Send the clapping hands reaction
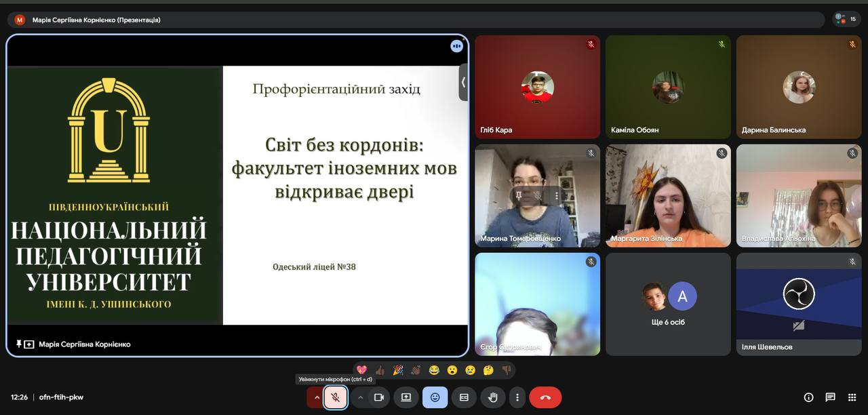Image resolution: width=868 pixels, height=415 pixels. [416, 370]
